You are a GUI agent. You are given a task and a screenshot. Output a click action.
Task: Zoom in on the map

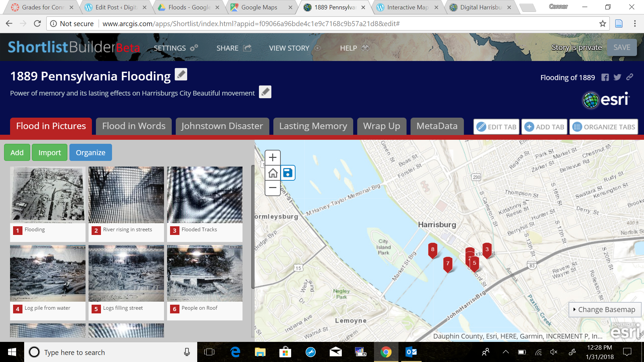click(273, 158)
